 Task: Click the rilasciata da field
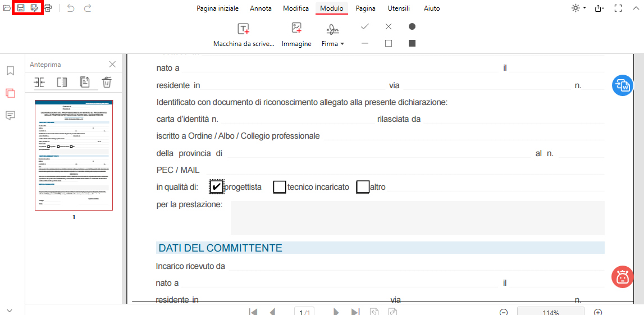[514, 119]
